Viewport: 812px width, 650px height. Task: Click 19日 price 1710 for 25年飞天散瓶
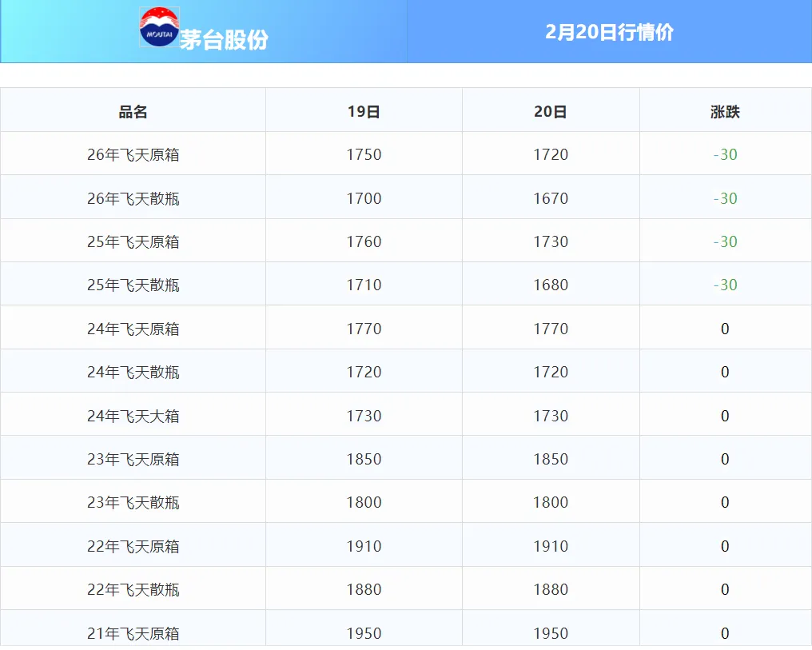coord(364,285)
